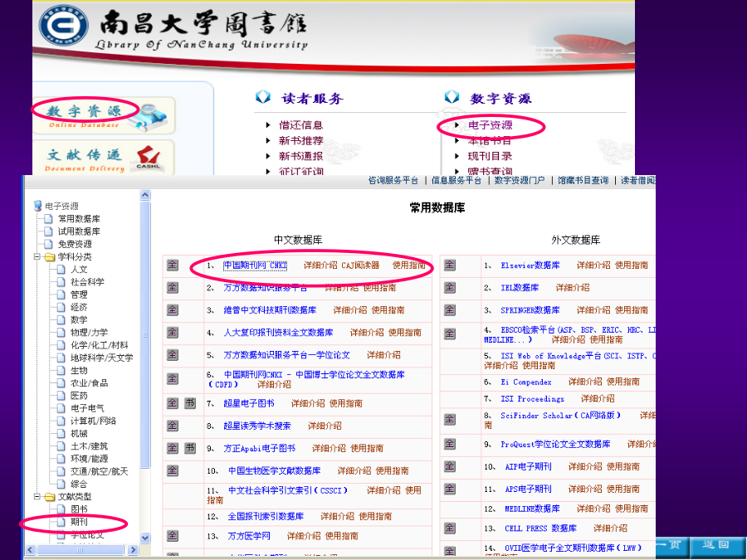The height and width of the screenshot is (560, 747).
Task: Select the 图书 node under 文献类型
Action: click(79, 509)
